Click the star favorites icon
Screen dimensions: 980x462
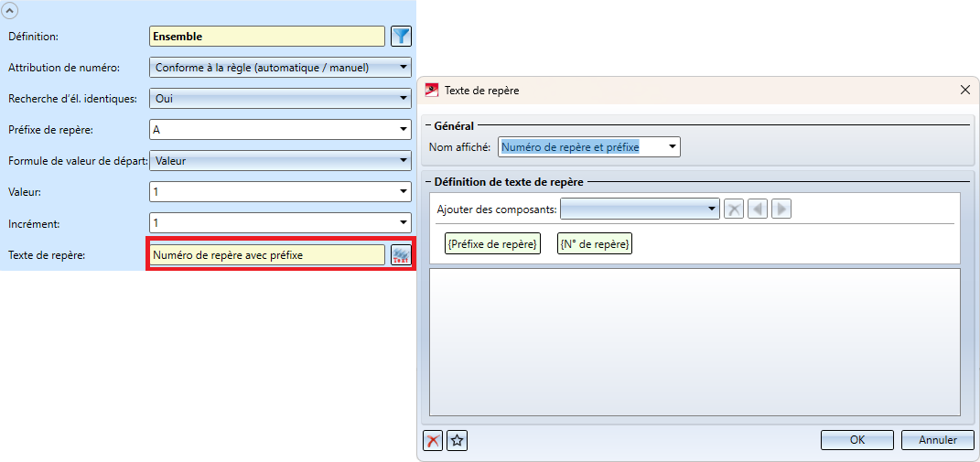tap(458, 440)
